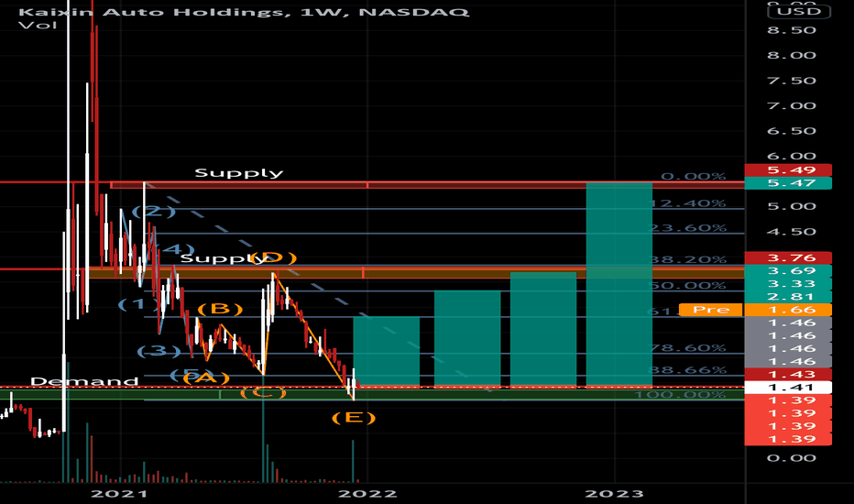The image size is (854, 504).
Task: Select the tallest green projection bar
Action: point(619,286)
